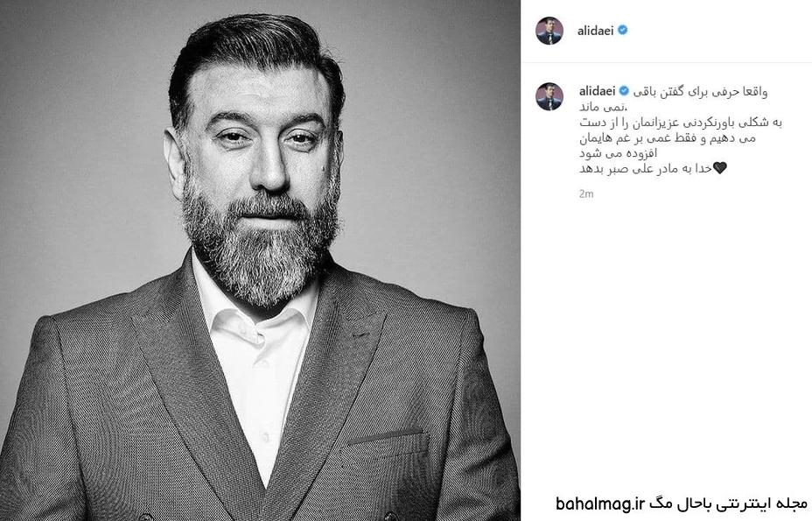Click caption line واقعا حرفی برای گفتن باقی
812x521 pixels.
click(x=700, y=92)
